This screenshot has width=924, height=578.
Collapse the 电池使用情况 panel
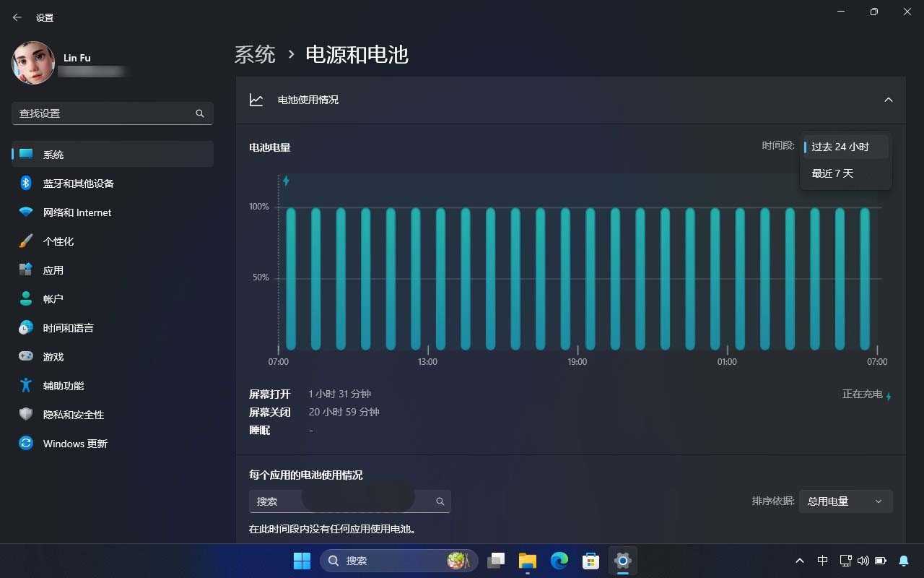click(889, 100)
